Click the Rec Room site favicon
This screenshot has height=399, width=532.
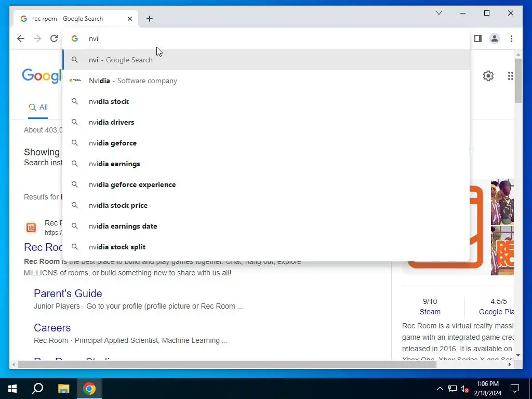click(x=31, y=228)
